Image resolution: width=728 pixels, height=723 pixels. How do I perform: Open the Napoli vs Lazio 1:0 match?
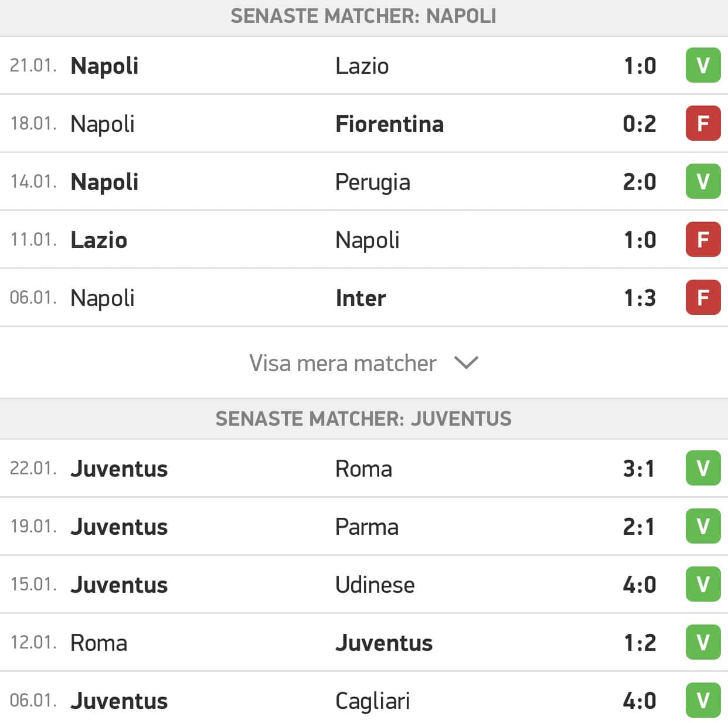coord(364,66)
